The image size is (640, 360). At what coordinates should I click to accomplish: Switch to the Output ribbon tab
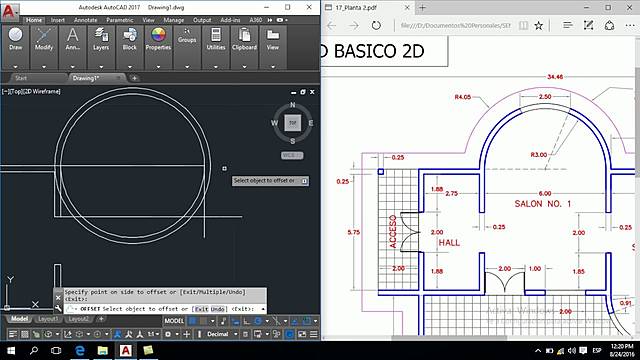coord(202,20)
